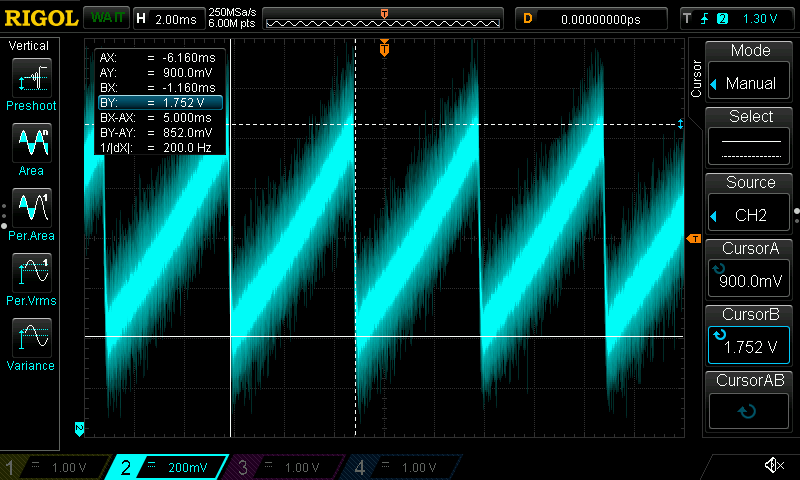Click the speaker mute icon

coord(773,465)
